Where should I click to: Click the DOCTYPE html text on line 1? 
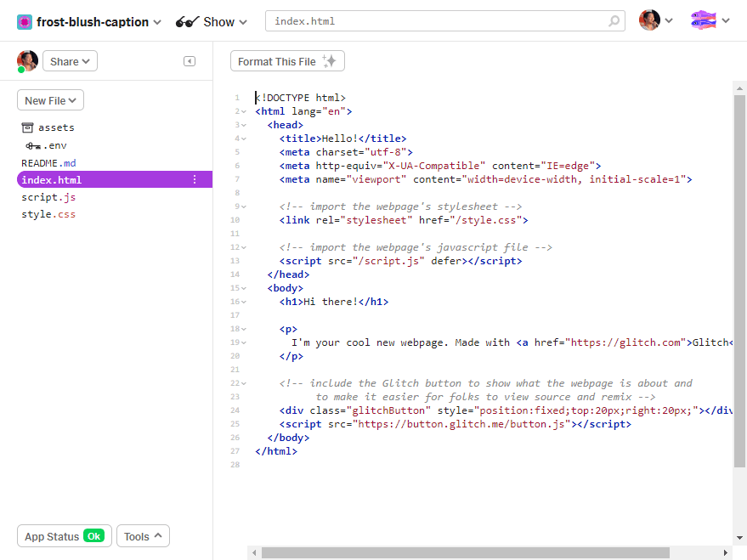coord(301,98)
